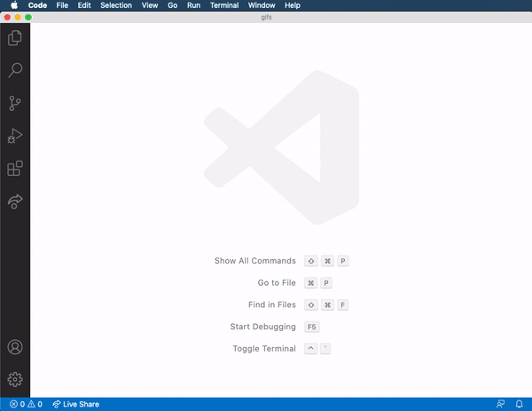Open the Terminal menu
The height and width of the screenshot is (411, 532).
coord(224,5)
